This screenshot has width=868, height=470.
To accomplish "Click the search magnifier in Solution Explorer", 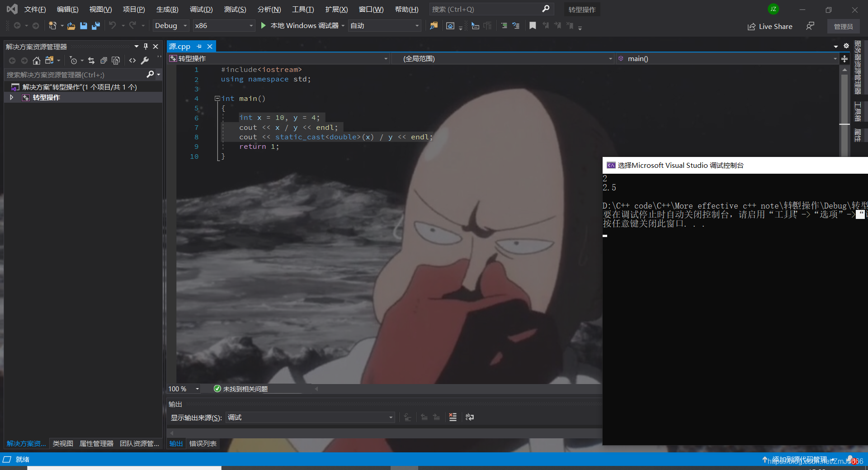I will [151, 74].
